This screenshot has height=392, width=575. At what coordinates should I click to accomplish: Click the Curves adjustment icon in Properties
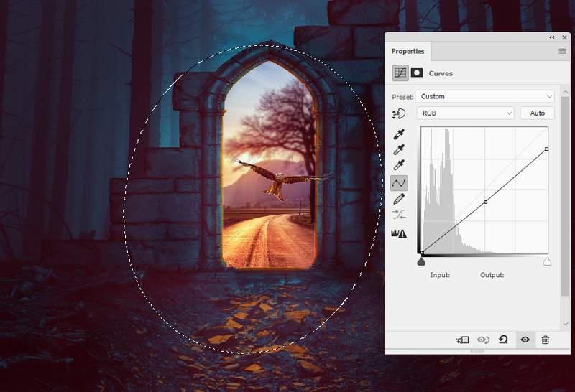(400, 73)
